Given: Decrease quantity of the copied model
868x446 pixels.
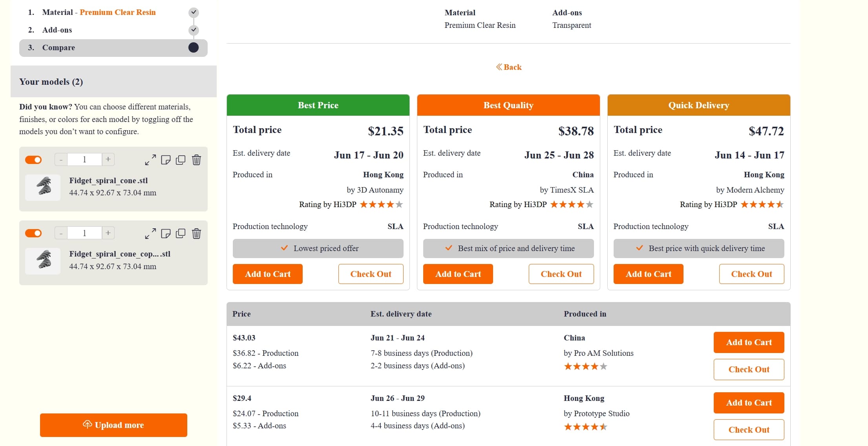Looking at the screenshot, I should point(61,233).
